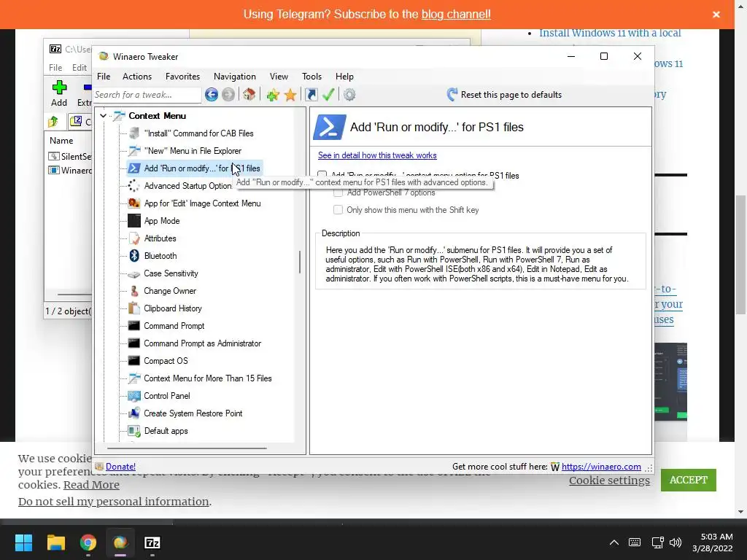Open Cookie settings link

tap(609, 481)
